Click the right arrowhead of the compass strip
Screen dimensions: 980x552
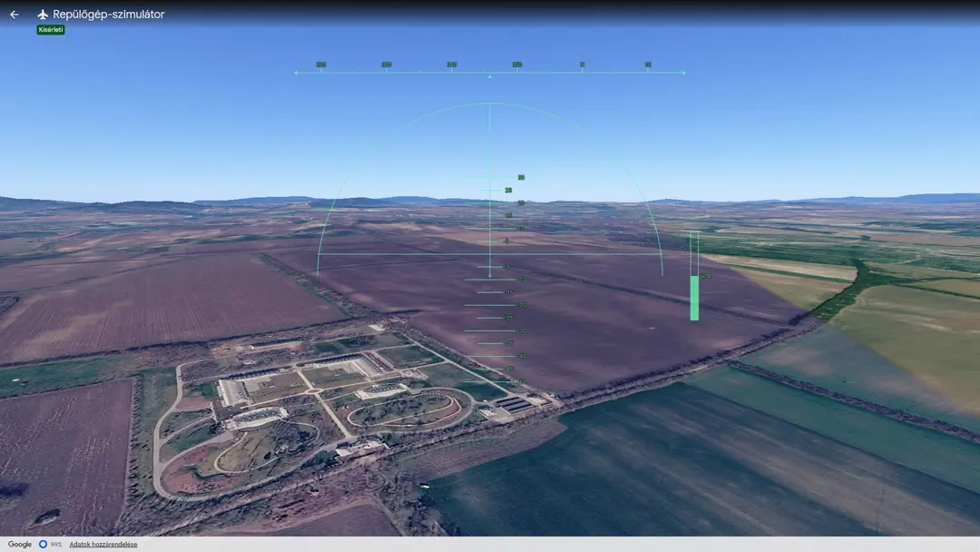pos(684,73)
